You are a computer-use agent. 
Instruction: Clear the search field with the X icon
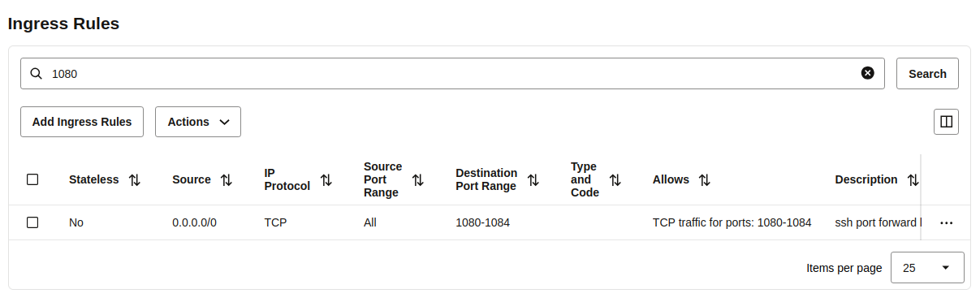[x=868, y=73]
